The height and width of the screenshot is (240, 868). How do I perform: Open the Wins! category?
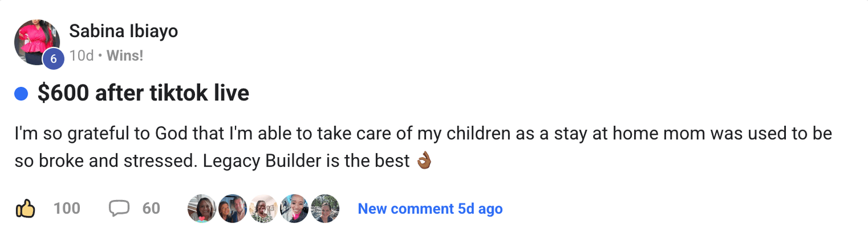[x=125, y=56]
